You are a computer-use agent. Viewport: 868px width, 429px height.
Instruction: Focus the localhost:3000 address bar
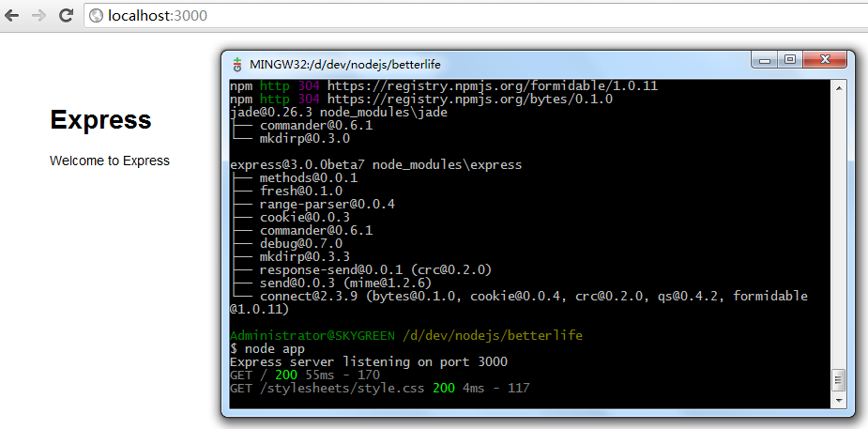476,16
